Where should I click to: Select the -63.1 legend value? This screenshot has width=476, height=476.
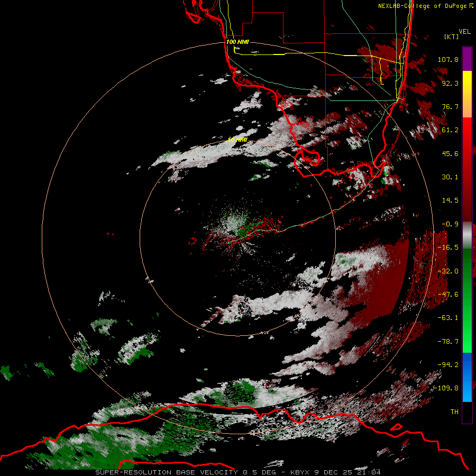point(448,318)
